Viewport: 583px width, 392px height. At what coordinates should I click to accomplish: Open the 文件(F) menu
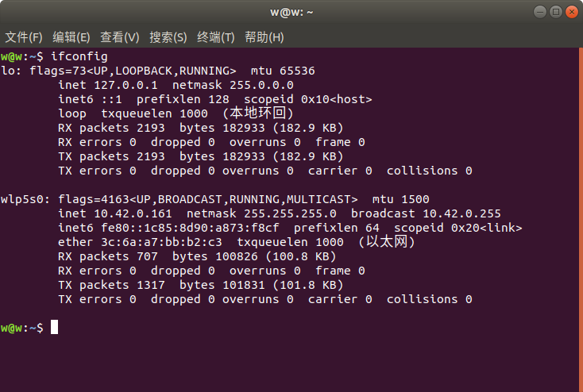[x=24, y=37]
